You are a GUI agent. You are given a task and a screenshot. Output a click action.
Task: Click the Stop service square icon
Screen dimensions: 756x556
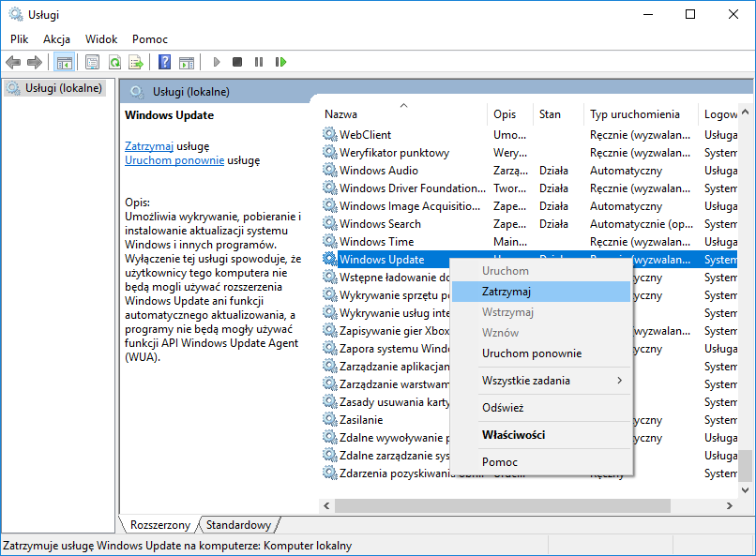point(237,62)
